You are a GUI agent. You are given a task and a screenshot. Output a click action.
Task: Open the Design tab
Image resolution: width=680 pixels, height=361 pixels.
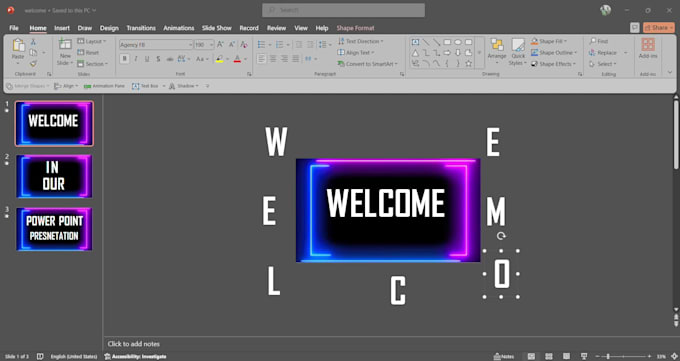click(109, 28)
